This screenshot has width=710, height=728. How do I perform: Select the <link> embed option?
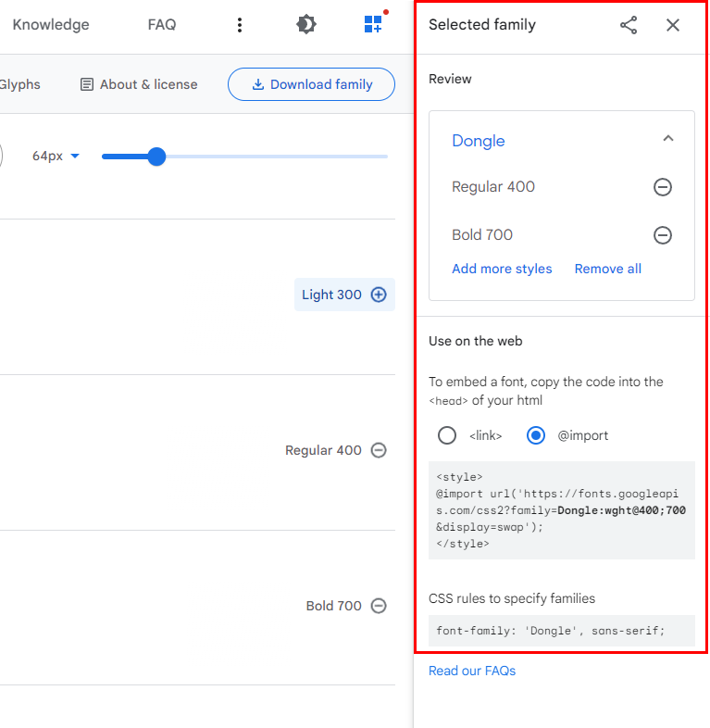pyautogui.click(x=447, y=435)
